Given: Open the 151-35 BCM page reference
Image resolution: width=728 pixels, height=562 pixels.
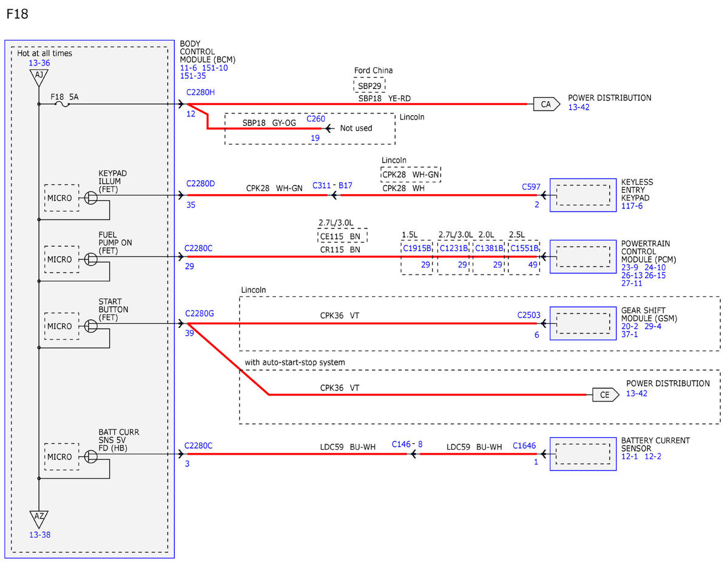Looking at the screenshot, I should (x=193, y=76).
